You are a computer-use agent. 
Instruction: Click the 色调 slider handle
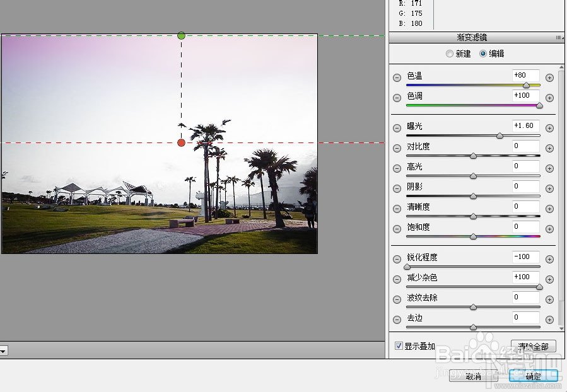[541, 105]
